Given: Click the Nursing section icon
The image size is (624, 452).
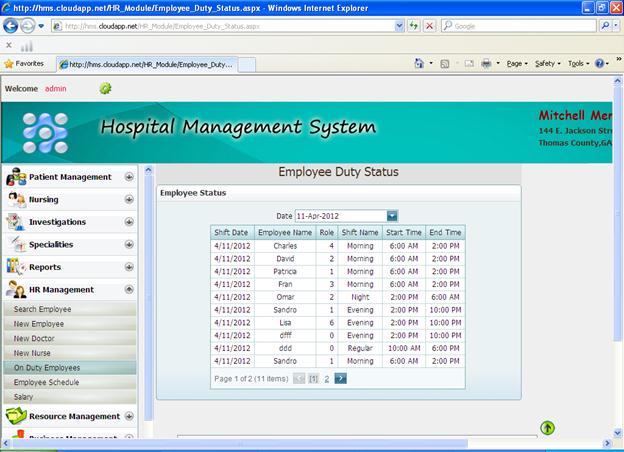Looking at the screenshot, I should click(16, 200).
